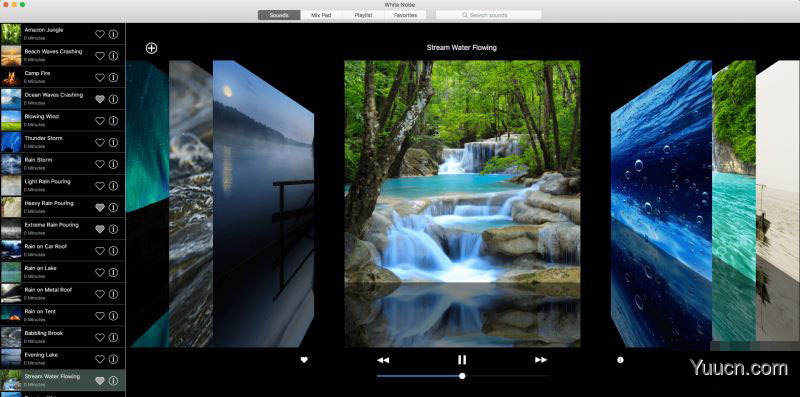Open info for Light Rain Pouring
The image size is (800, 397).
pos(113,186)
